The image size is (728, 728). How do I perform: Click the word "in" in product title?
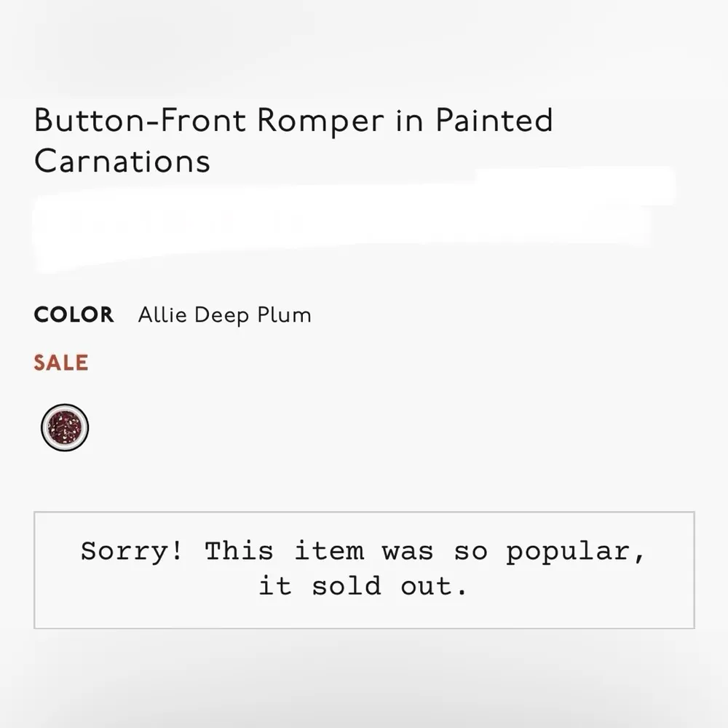(409, 120)
